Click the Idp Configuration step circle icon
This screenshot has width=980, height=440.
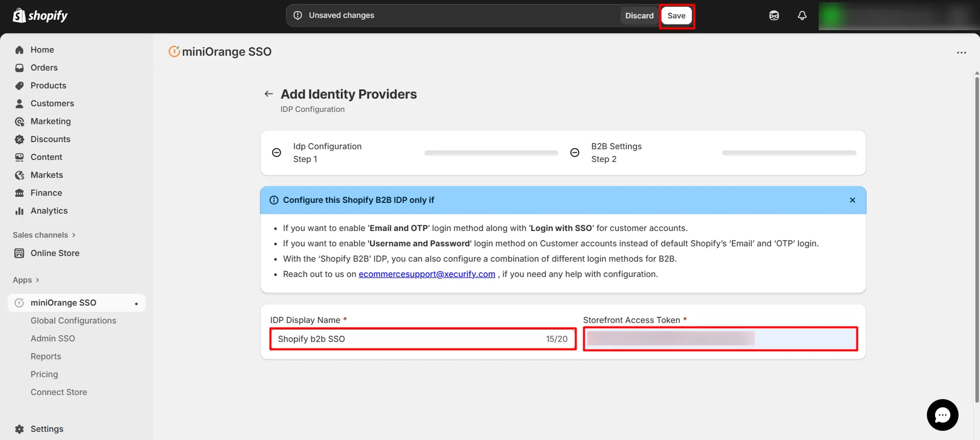[x=276, y=152]
